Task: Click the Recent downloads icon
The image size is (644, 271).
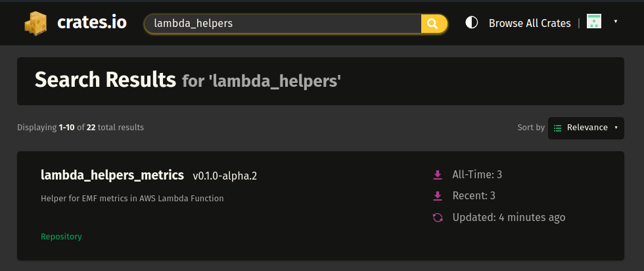Action: (x=438, y=196)
